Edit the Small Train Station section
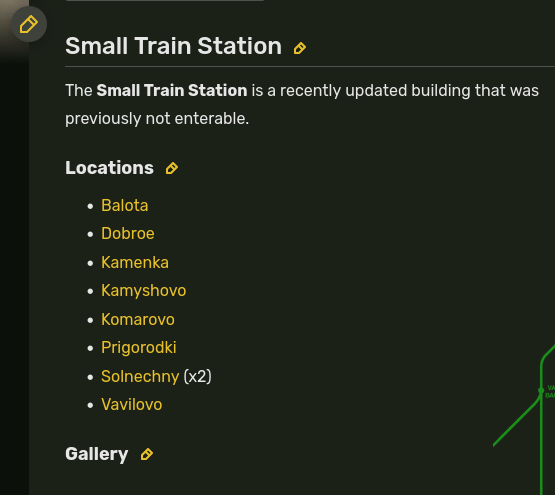This screenshot has width=555, height=495. click(x=300, y=48)
